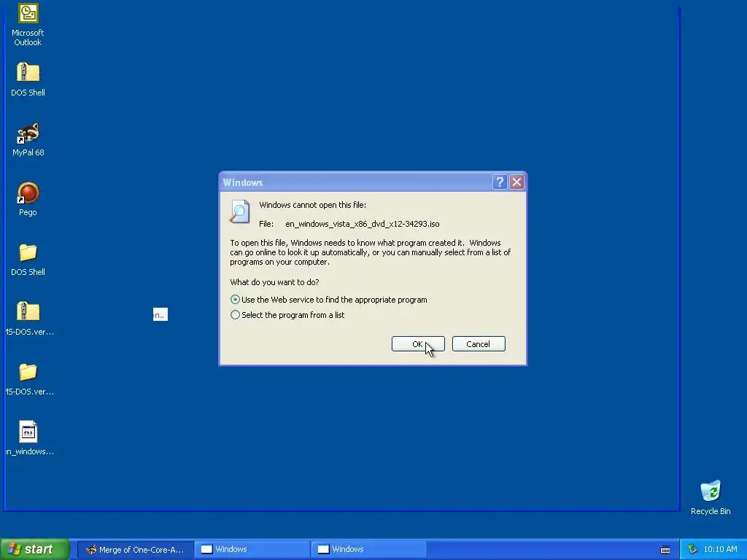Click the highlighted 'n..' label on desktop
This screenshot has width=747, height=560.
160,314
